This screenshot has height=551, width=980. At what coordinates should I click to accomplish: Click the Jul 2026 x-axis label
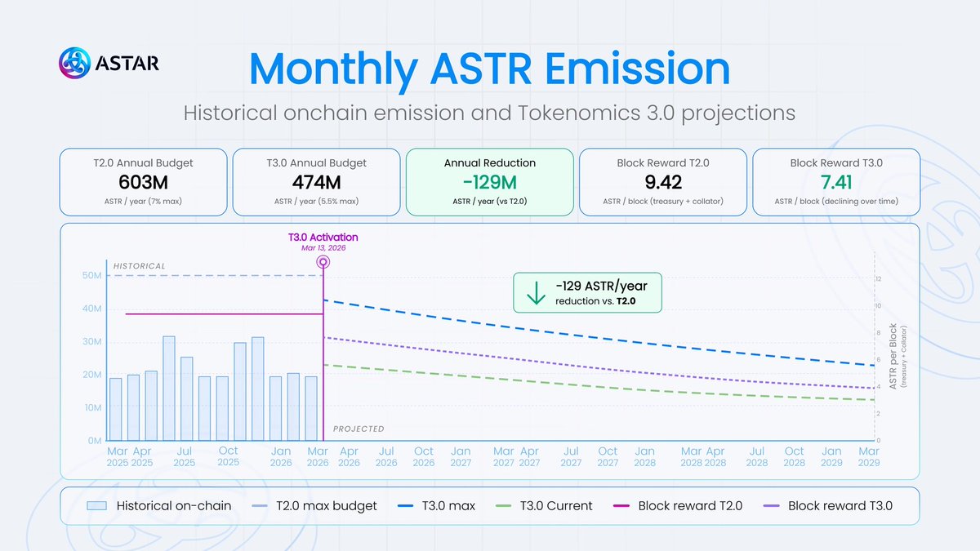coord(386,456)
